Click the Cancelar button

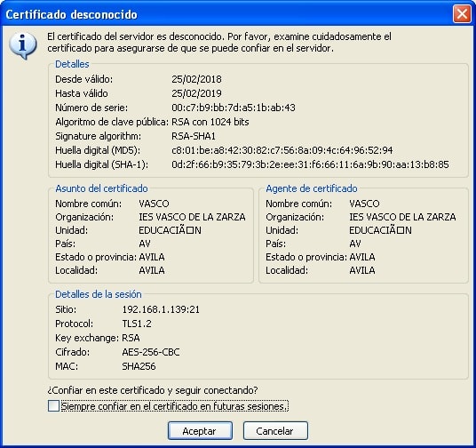[x=275, y=430]
